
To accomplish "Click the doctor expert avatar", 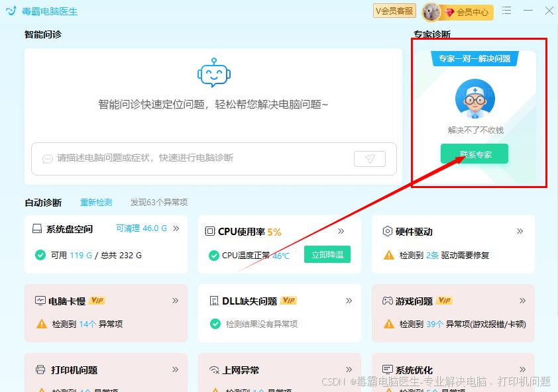I will click(475, 99).
